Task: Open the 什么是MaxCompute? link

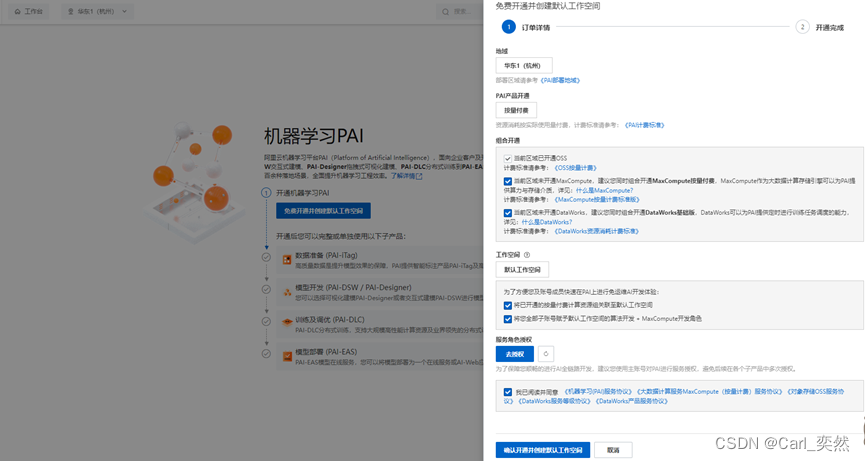Action: pyautogui.click(x=604, y=190)
